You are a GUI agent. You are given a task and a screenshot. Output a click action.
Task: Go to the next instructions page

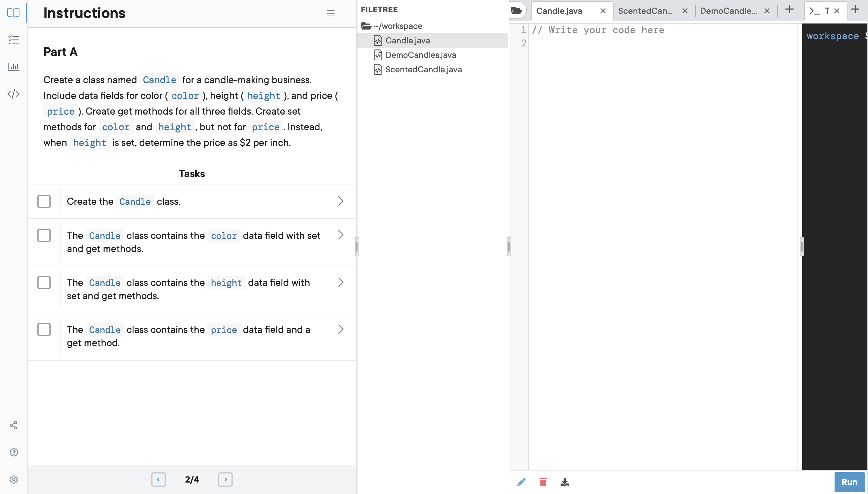(x=225, y=480)
